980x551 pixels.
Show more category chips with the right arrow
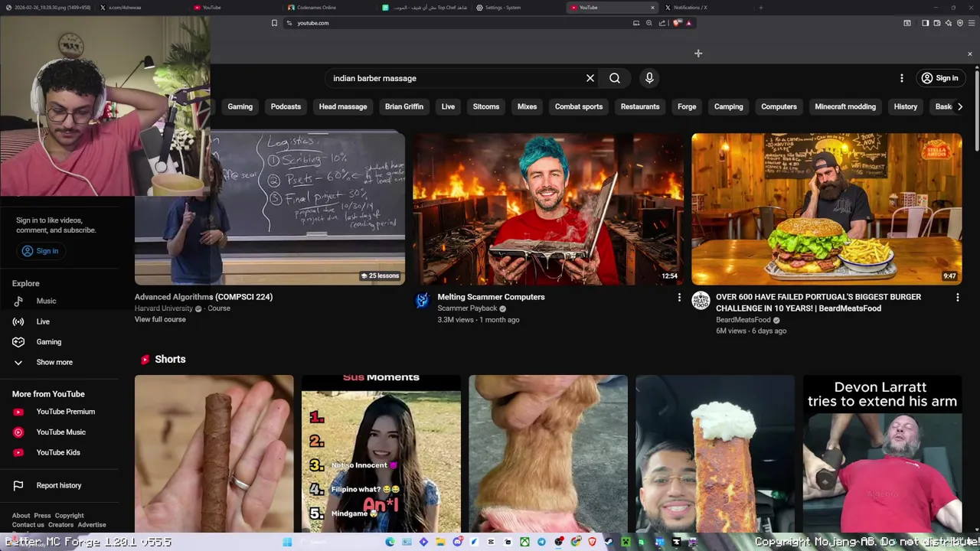(x=960, y=106)
